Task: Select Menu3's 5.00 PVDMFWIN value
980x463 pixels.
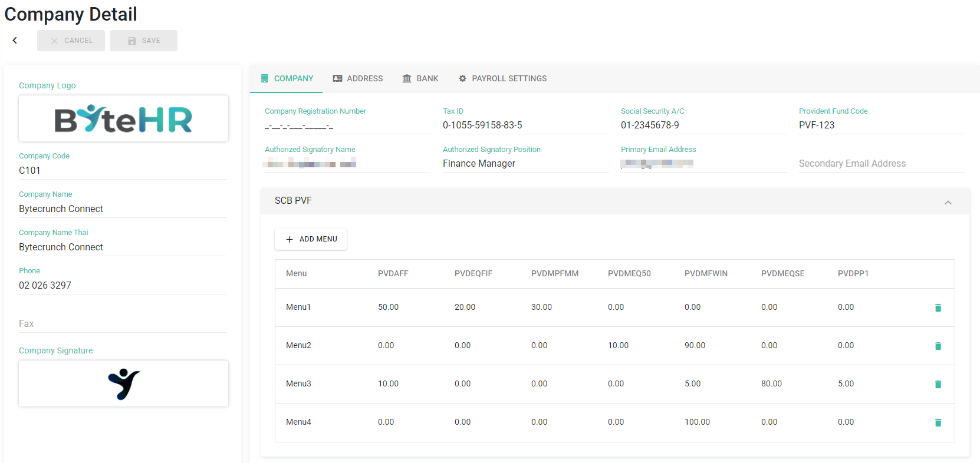Action: coord(692,384)
